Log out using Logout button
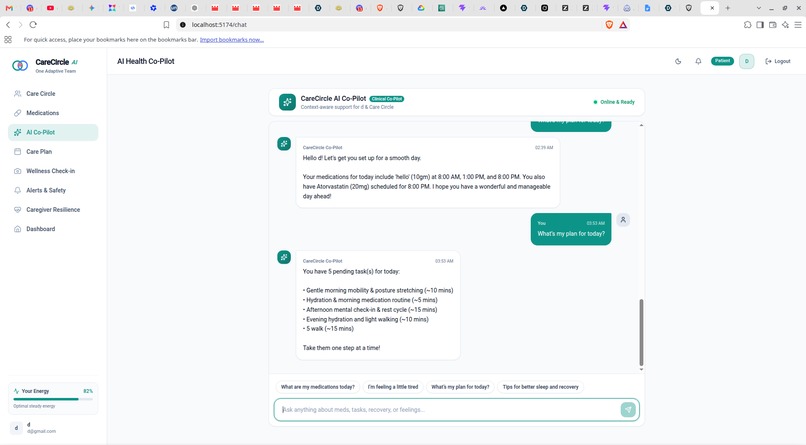The image size is (806, 445). coord(778,61)
